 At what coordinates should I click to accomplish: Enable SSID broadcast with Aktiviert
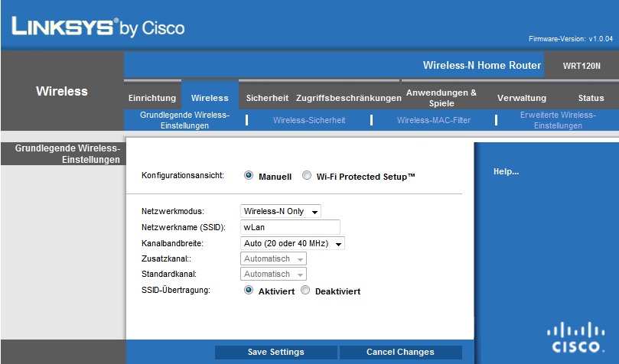click(x=249, y=291)
